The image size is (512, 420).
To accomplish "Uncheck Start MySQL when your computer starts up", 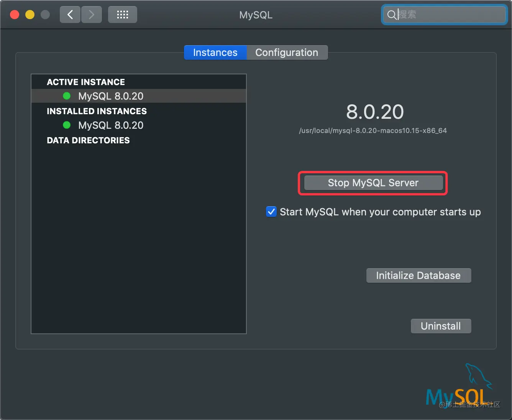I will click(x=271, y=212).
